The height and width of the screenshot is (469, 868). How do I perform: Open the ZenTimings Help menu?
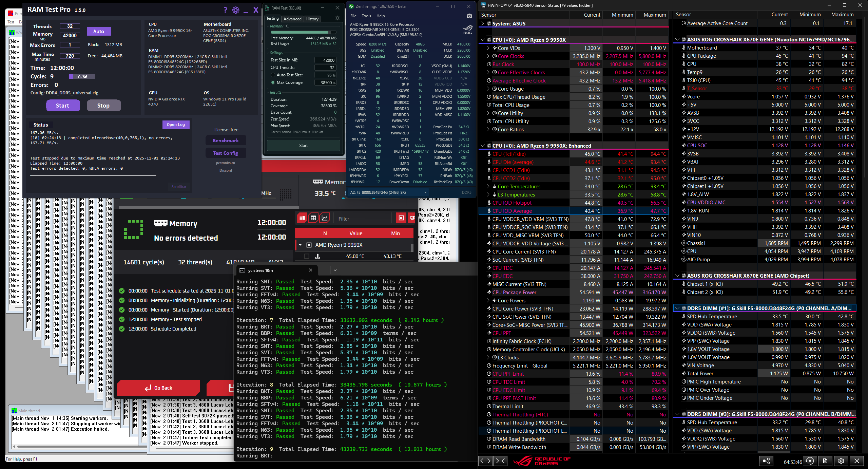pos(381,16)
